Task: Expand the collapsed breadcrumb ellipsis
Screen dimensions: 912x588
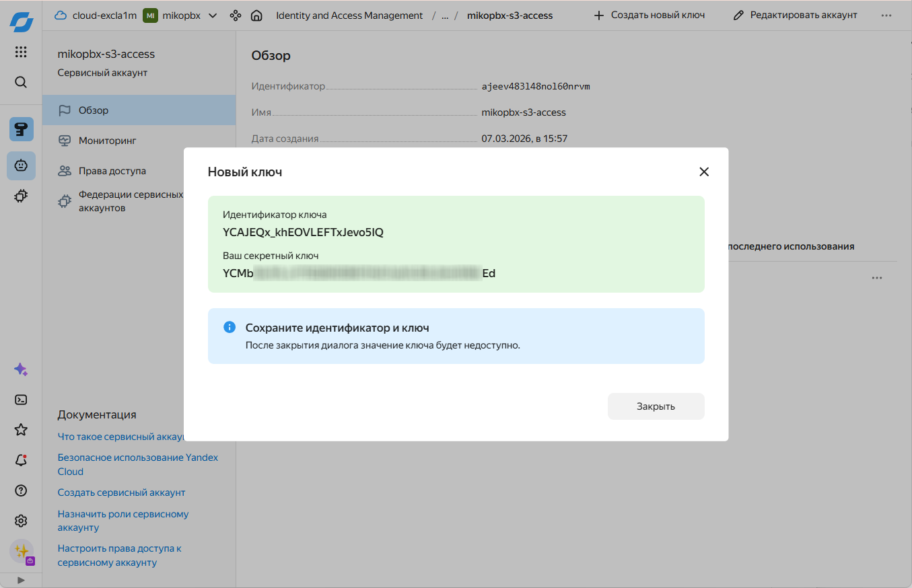Action: click(x=444, y=15)
